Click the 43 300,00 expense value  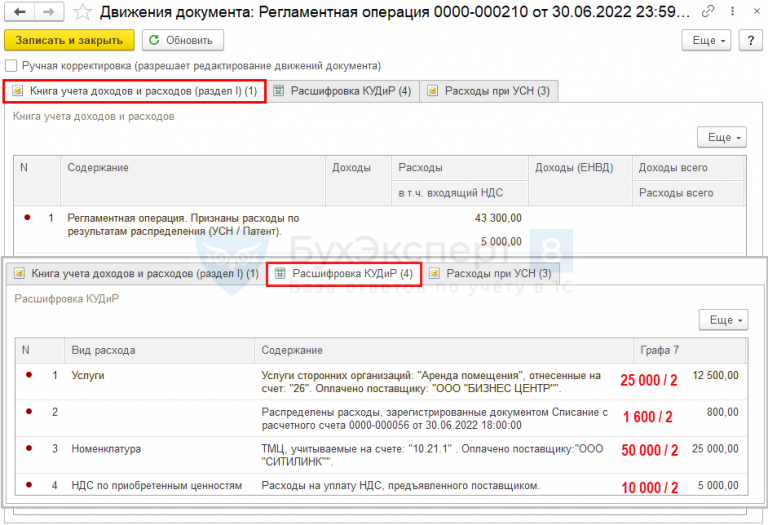(498, 218)
